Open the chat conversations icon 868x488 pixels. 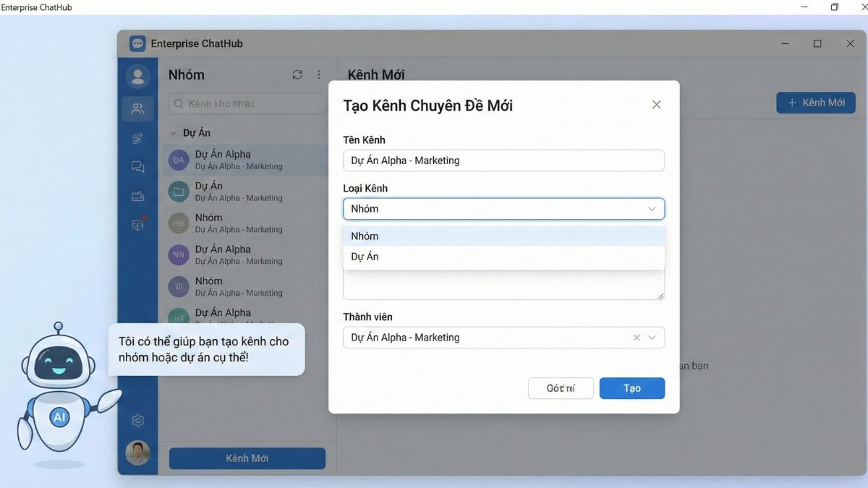click(137, 166)
